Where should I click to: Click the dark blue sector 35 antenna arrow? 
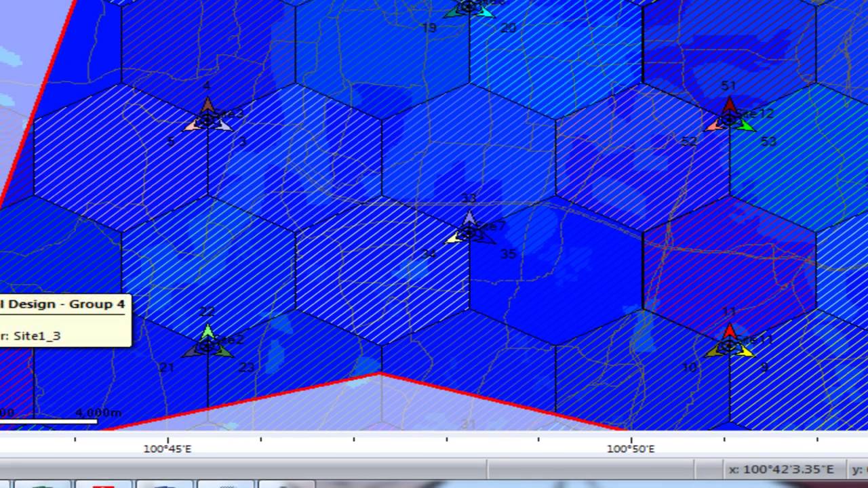tap(486, 238)
